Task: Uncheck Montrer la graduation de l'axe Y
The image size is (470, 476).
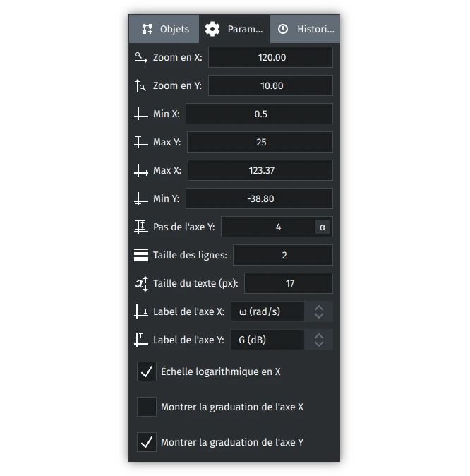Action: pos(147,442)
